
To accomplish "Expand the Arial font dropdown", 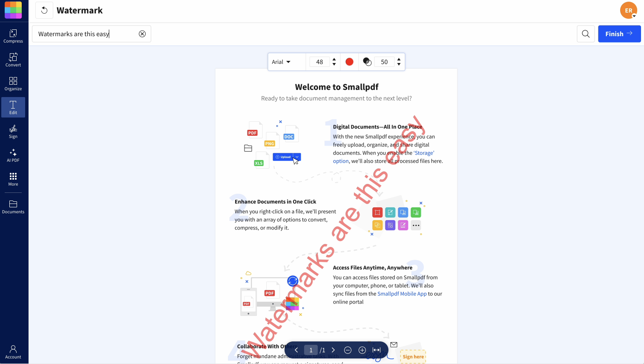I will click(281, 62).
